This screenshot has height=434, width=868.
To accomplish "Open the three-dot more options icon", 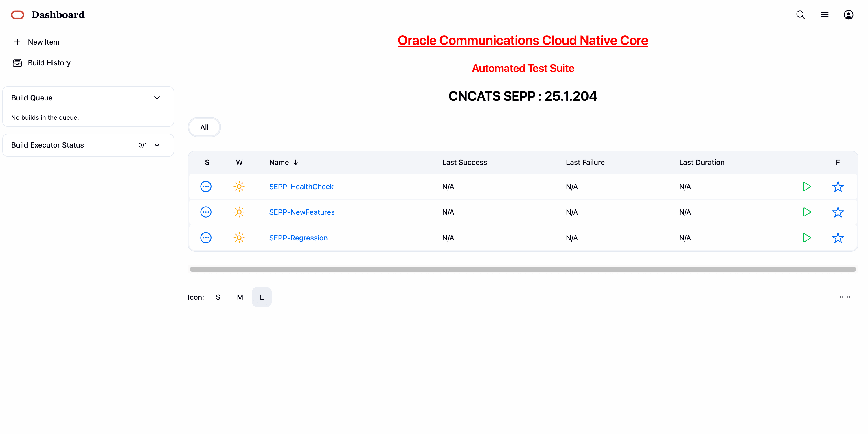I will click(845, 297).
